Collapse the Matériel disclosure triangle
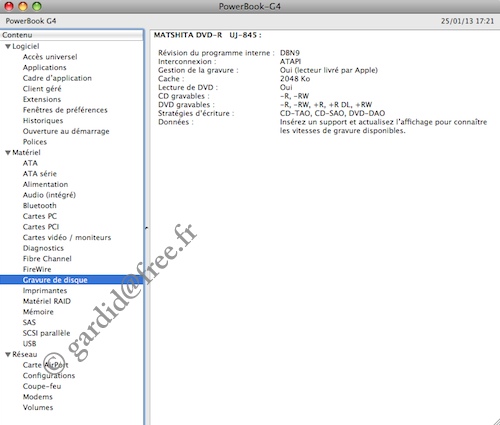The height and width of the screenshot is (425, 500). point(8,153)
